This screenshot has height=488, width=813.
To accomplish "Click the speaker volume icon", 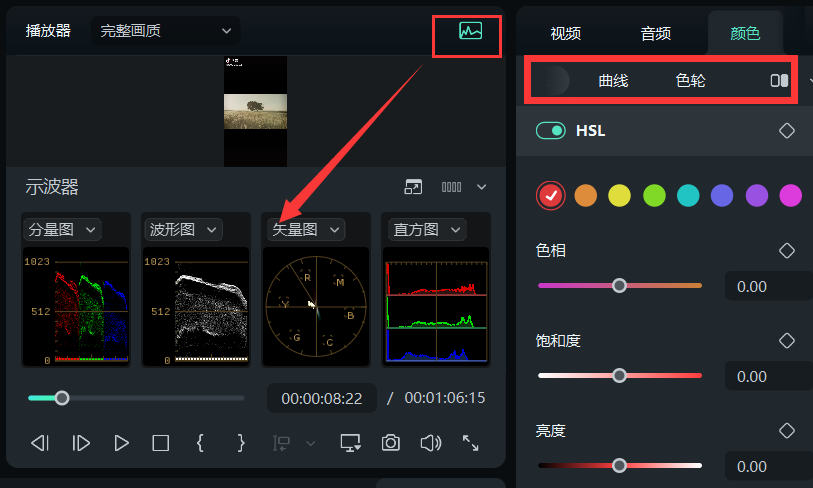I will coord(431,443).
